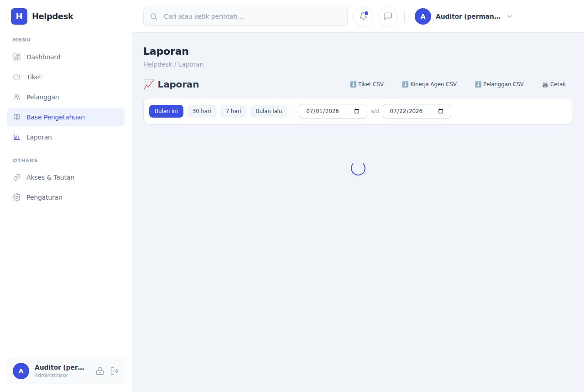Click the Laporan bar chart icon
The image size is (584, 392).
[17, 137]
